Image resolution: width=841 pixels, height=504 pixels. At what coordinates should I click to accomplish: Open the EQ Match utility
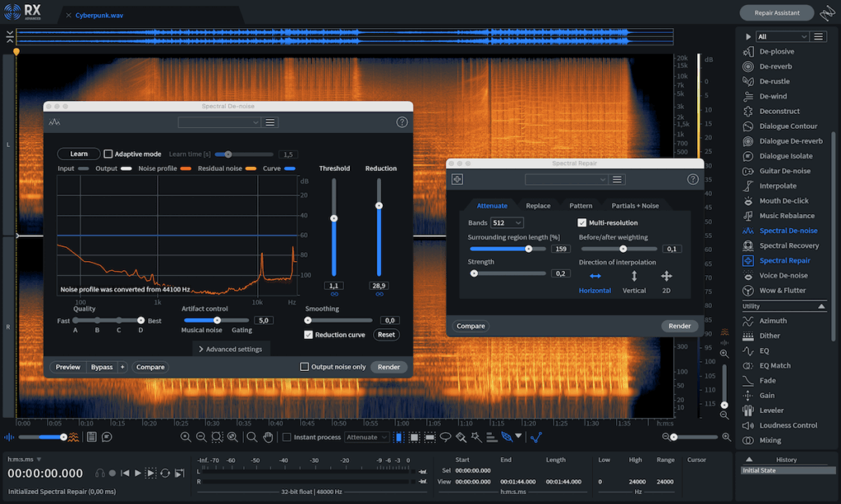[x=774, y=365]
